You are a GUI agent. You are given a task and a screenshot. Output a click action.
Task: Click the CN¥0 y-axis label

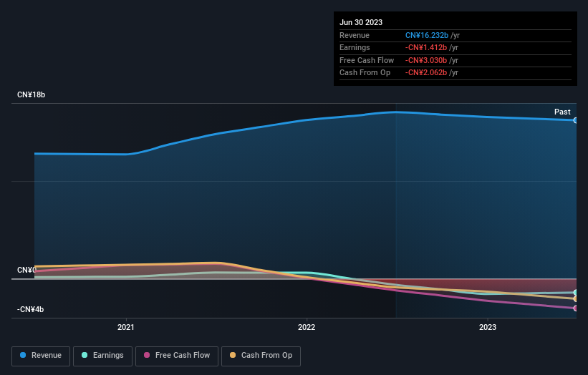click(26, 270)
